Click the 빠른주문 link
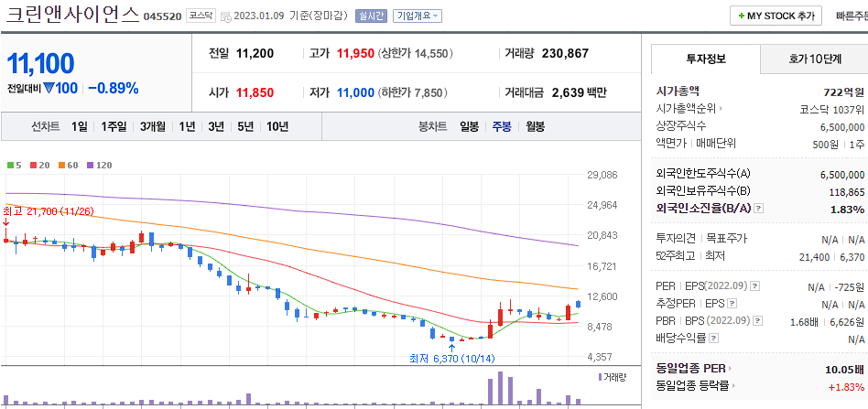This screenshot has height=409, width=868. point(852,16)
